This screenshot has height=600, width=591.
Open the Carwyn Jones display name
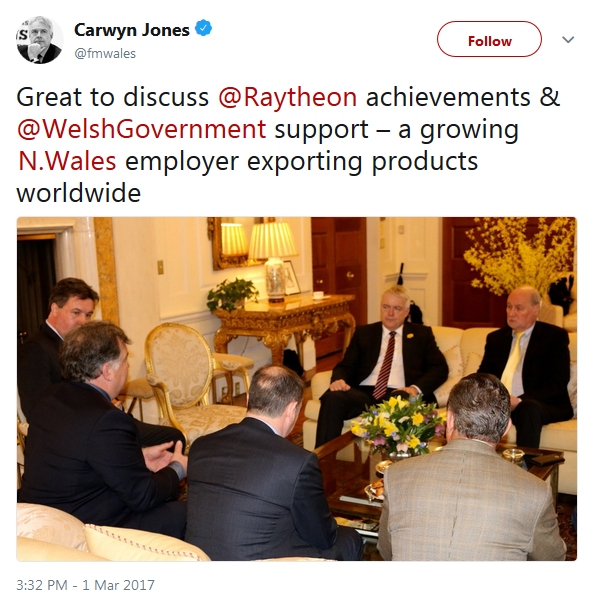pos(132,29)
